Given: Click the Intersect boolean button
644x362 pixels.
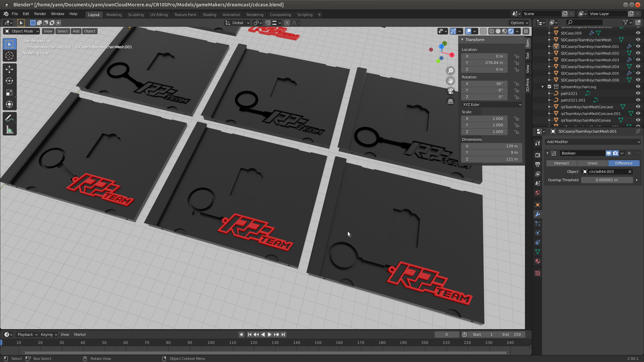Looking at the screenshot, I should tap(561, 163).
